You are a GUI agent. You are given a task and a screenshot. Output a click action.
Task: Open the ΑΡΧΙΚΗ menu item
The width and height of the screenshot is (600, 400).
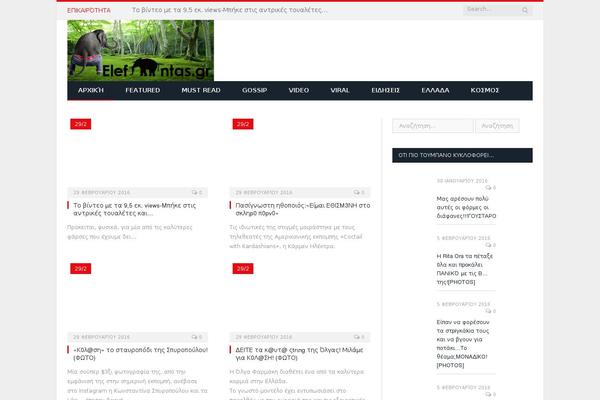click(91, 90)
